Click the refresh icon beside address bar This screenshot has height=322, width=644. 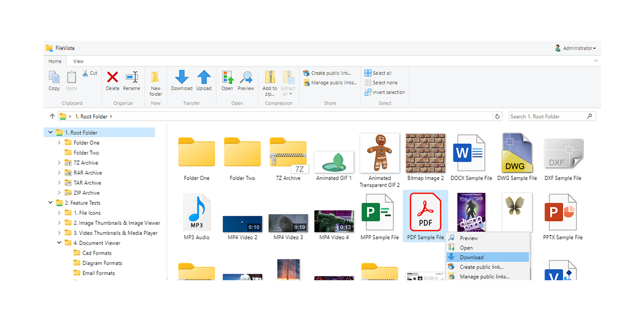pyautogui.click(x=498, y=116)
